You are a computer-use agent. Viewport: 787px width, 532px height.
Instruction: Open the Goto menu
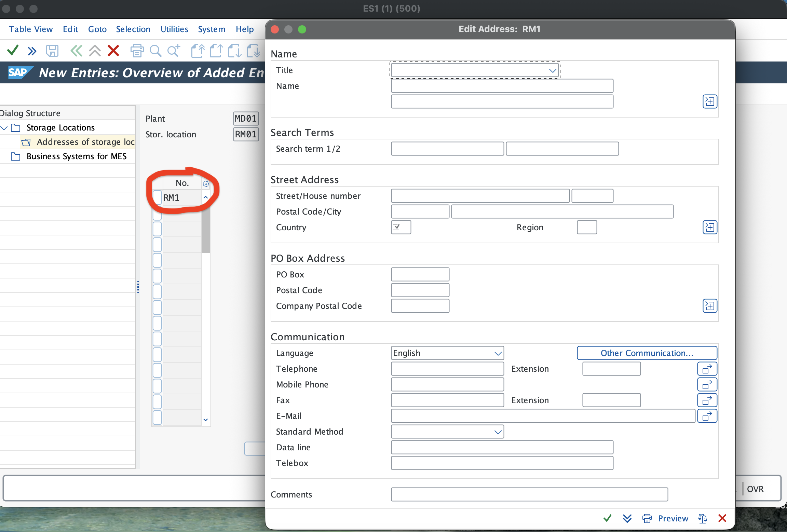(97, 29)
